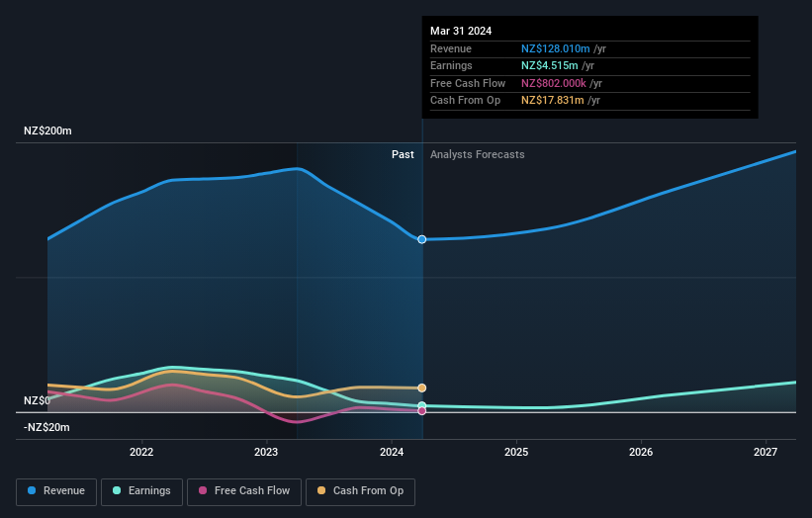Click the NZ$4.515m earnings value

550,65
